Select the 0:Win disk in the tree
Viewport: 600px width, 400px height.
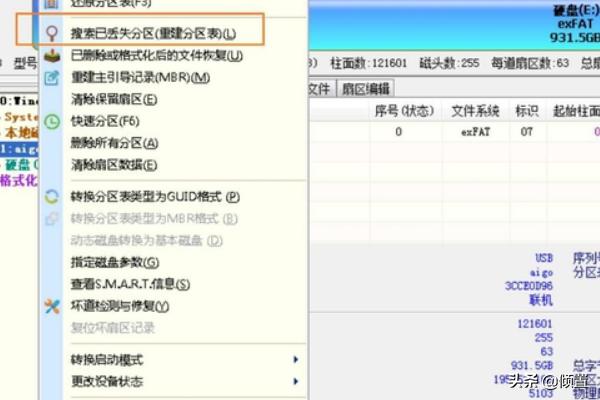[x=19, y=101]
